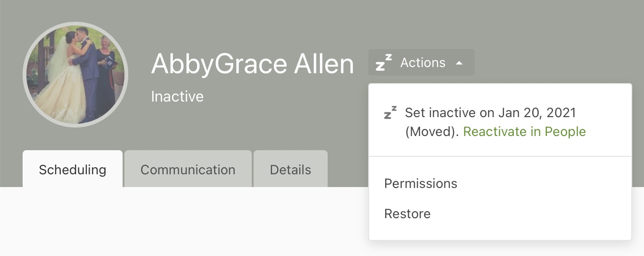This screenshot has width=644, height=256.
Task: Click AbbyGrace Allen's profile photo
Action: click(75, 75)
